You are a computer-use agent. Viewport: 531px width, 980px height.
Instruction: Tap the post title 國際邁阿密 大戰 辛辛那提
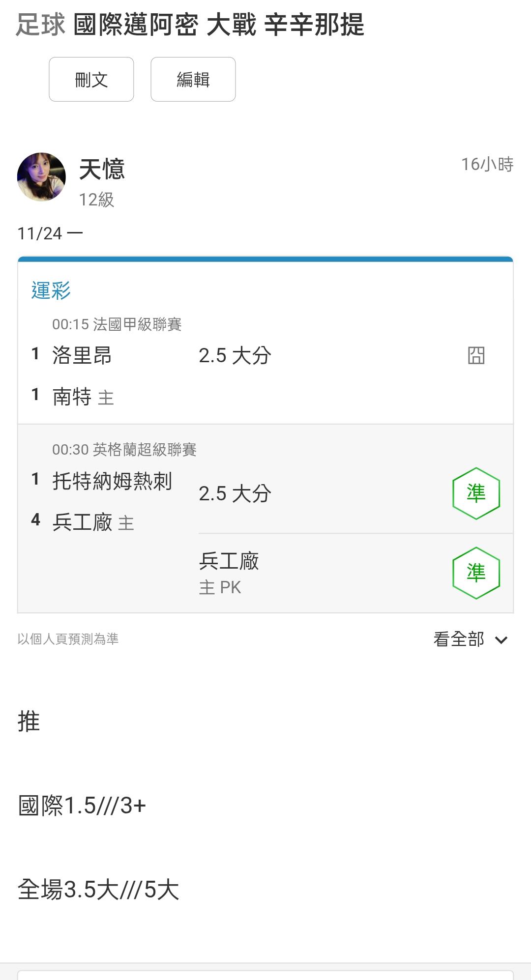tap(219, 25)
